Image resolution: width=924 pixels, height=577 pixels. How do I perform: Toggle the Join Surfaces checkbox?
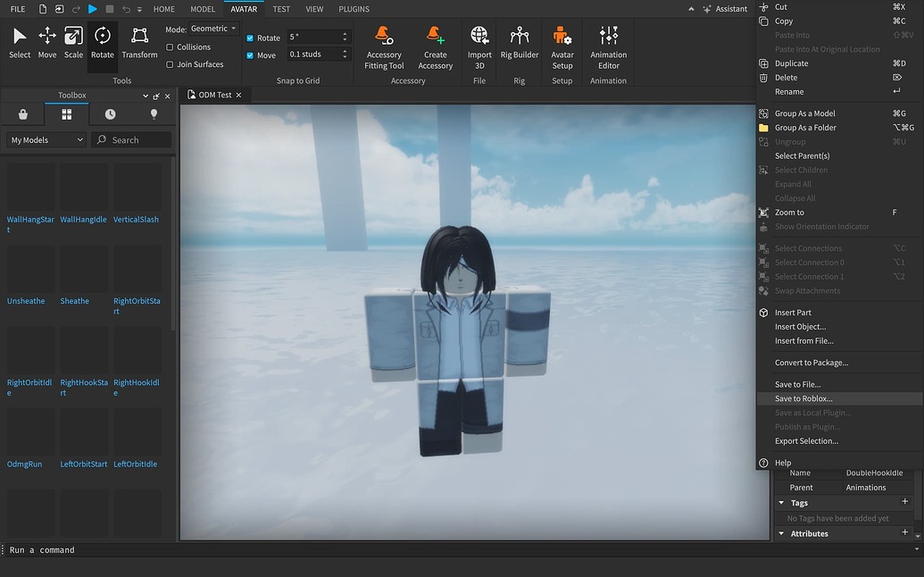(168, 64)
